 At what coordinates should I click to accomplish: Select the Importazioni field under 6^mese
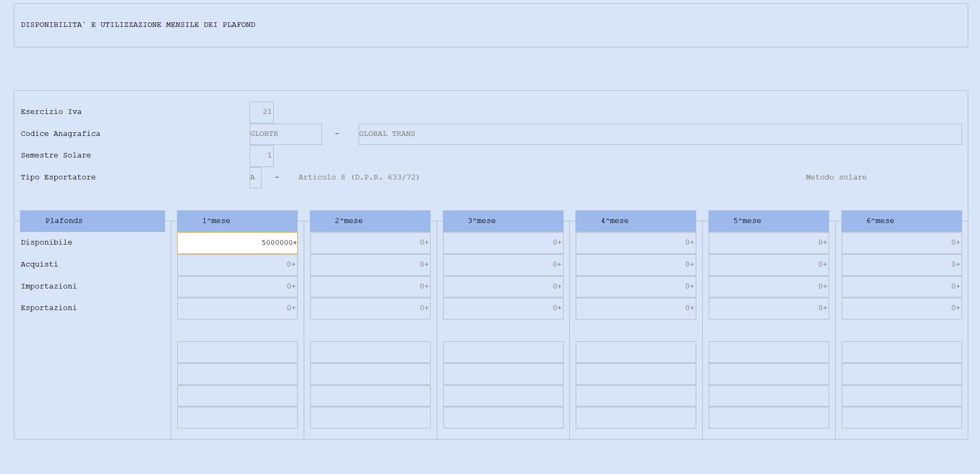pos(902,287)
